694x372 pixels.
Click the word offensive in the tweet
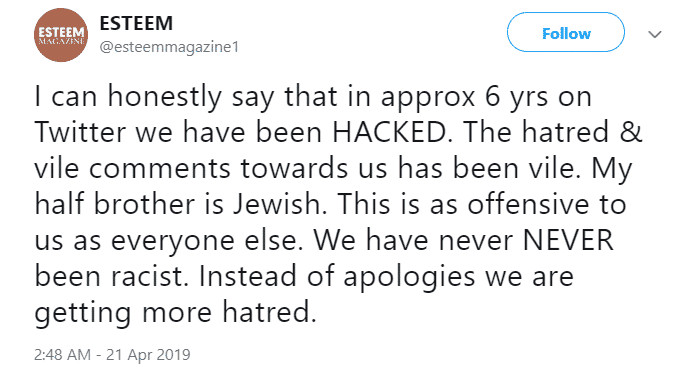coord(528,204)
